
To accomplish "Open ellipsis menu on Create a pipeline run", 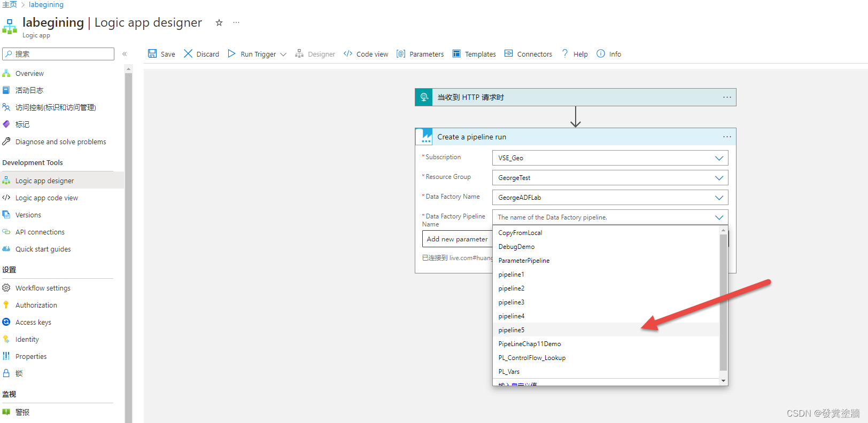I will [x=727, y=137].
